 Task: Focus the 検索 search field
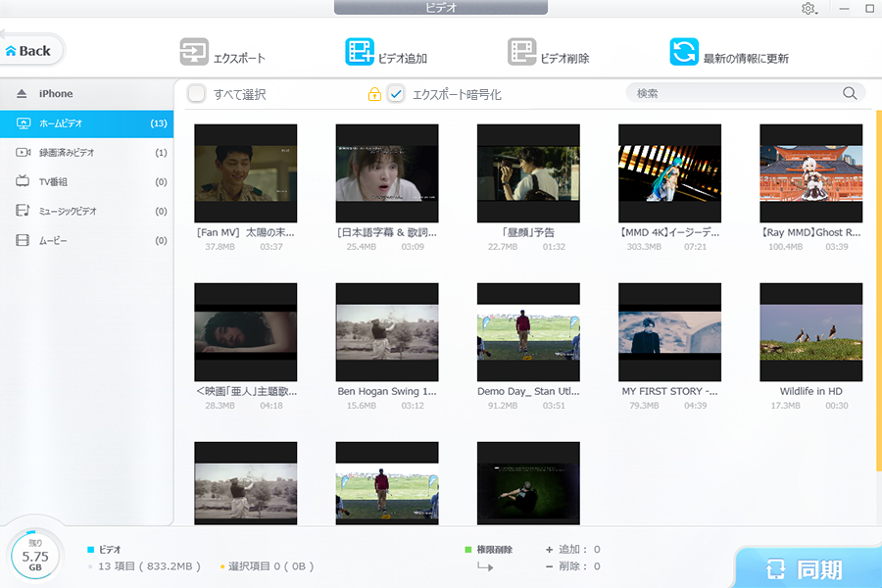[746, 93]
